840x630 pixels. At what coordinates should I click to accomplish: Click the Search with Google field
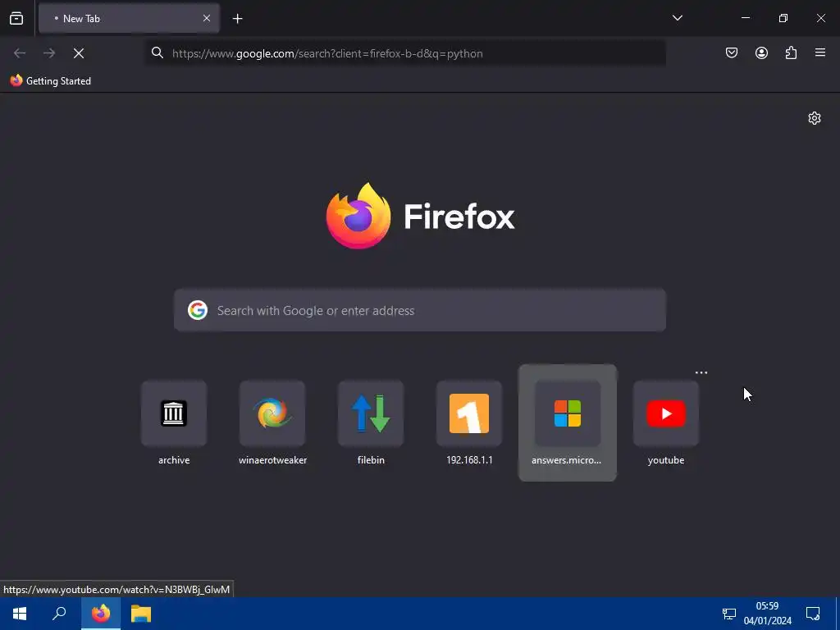pos(420,311)
